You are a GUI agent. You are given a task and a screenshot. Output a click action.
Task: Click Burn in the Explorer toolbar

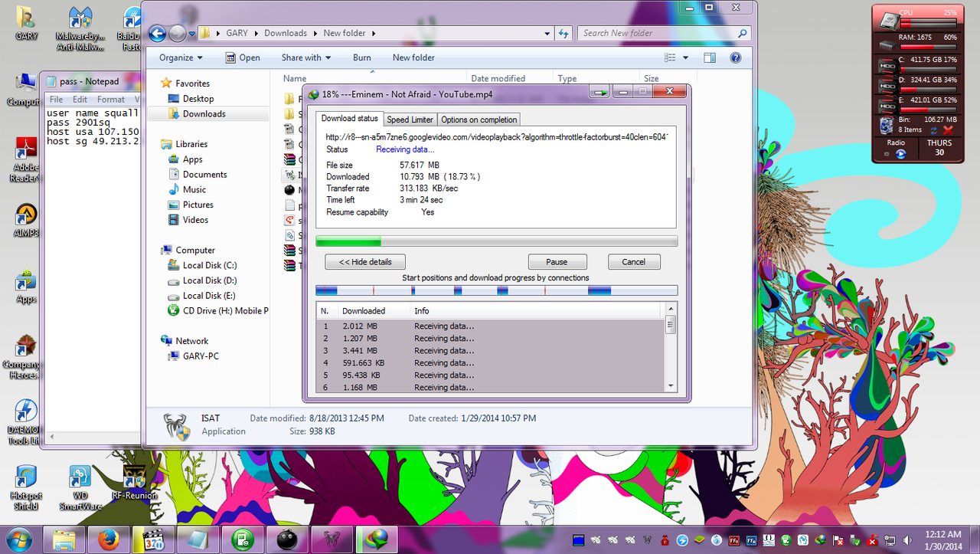tap(362, 57)
